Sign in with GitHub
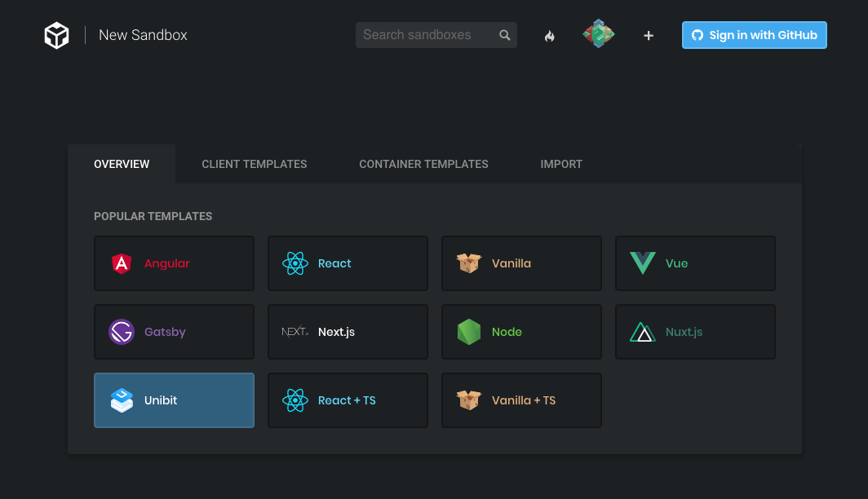 pyautogui.click(x=754, y=35)
